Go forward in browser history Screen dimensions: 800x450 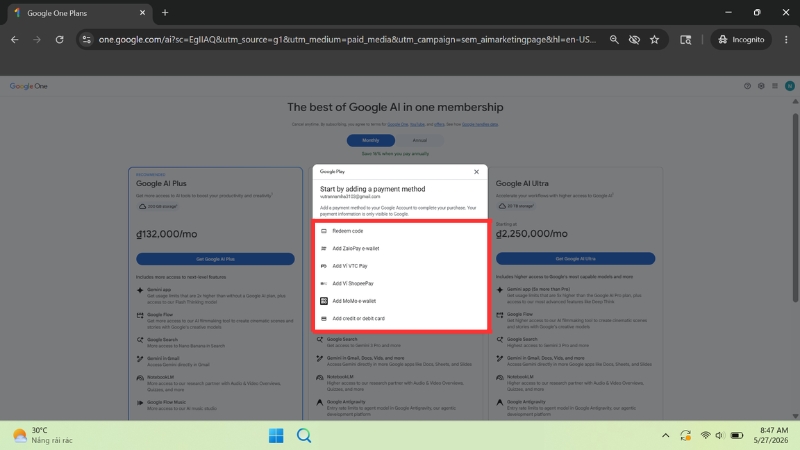pyautogui.click(x=37, y=39)
